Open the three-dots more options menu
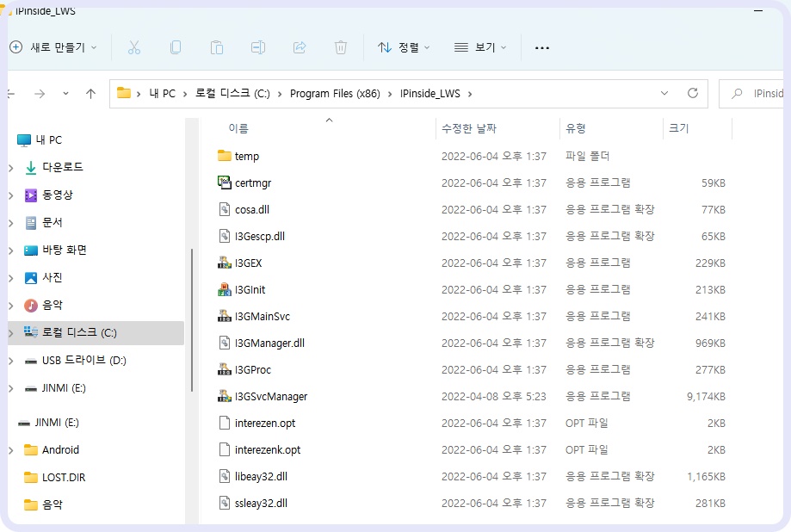791x532 pixels. pyautogui.click(x=541, y=48)
